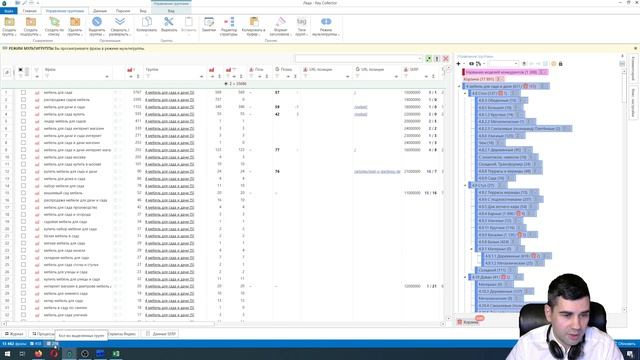Click the Collapse/Expand double chevron icon
The width and height of the screenshot is (640, 360).
(x=120, y=22)
